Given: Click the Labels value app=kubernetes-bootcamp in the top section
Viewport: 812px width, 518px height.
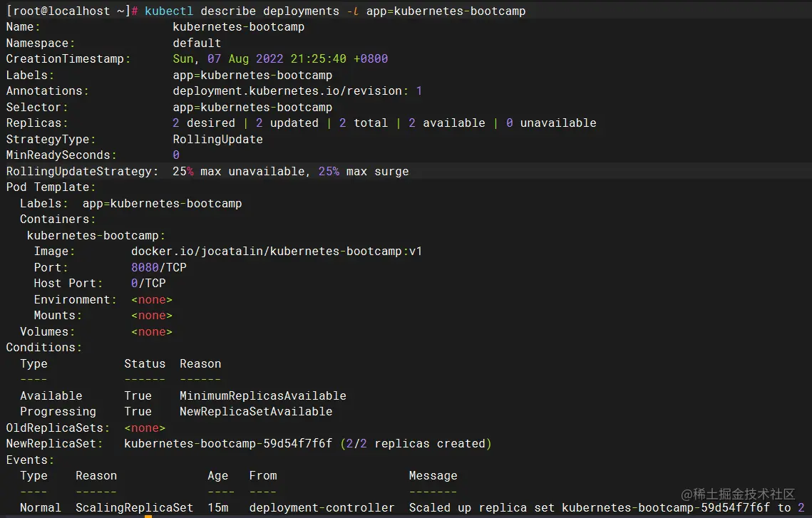Looking at the screenshot, I should [x=252, y=75].
